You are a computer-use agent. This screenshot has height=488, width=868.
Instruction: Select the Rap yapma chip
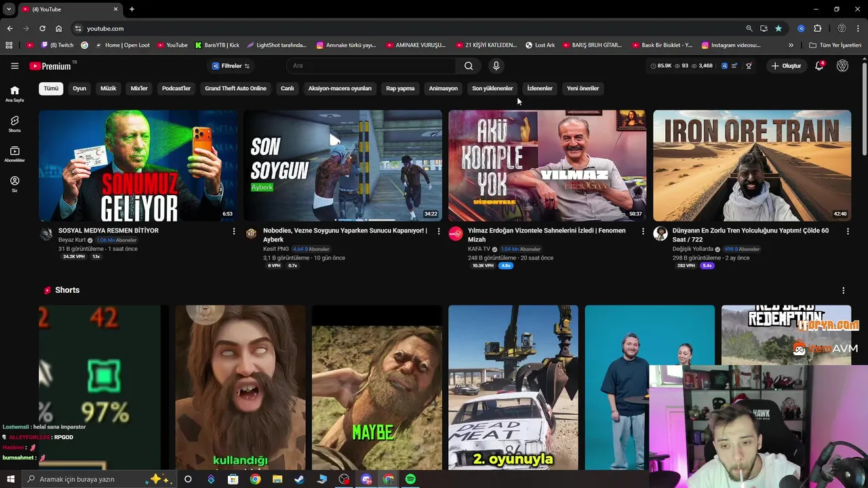point(400,88)
